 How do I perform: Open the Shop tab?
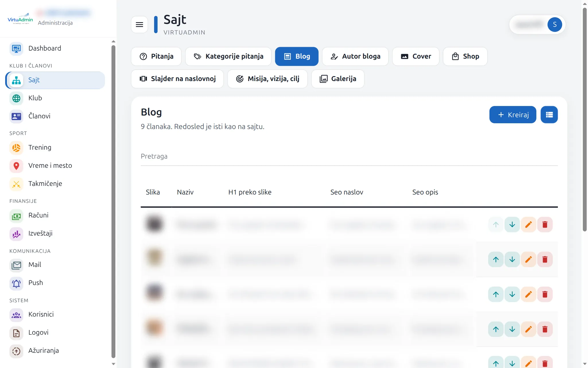point(465,56)
